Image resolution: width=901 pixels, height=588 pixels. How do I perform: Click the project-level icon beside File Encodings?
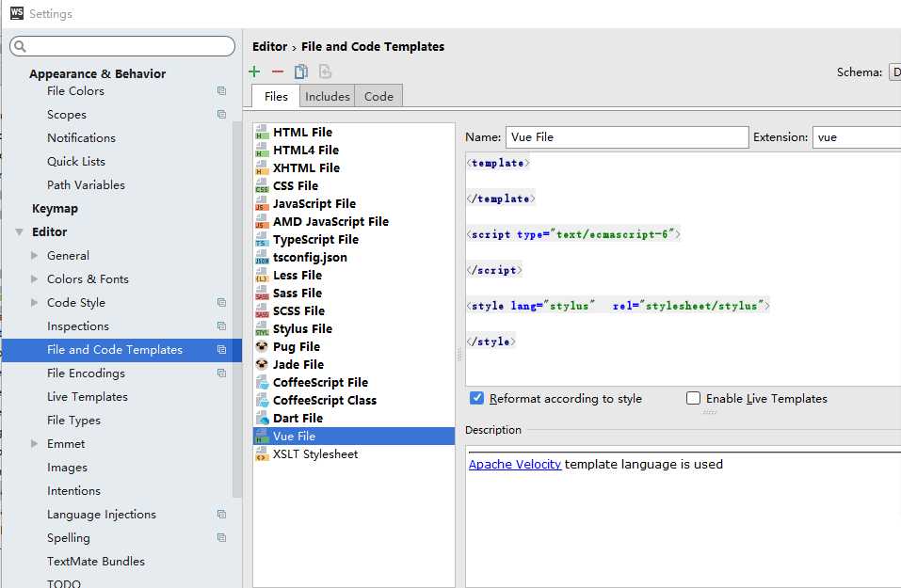click(222, 373)
